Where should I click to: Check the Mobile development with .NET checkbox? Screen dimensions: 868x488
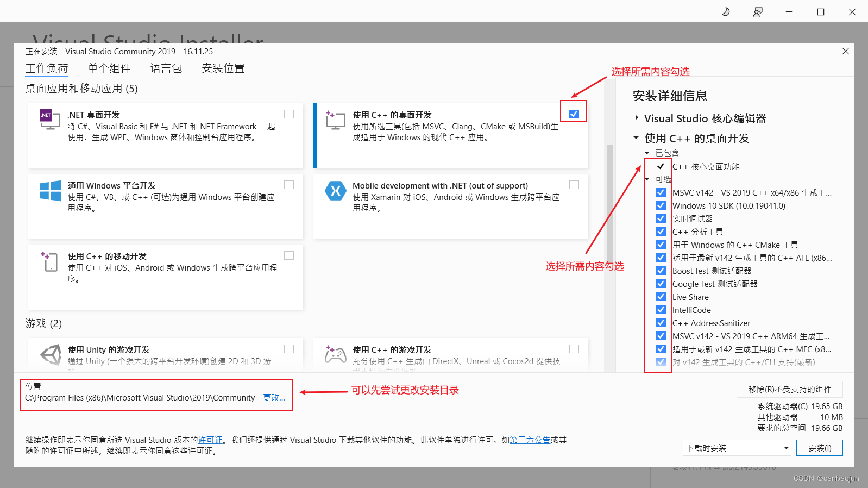[574, 185]
